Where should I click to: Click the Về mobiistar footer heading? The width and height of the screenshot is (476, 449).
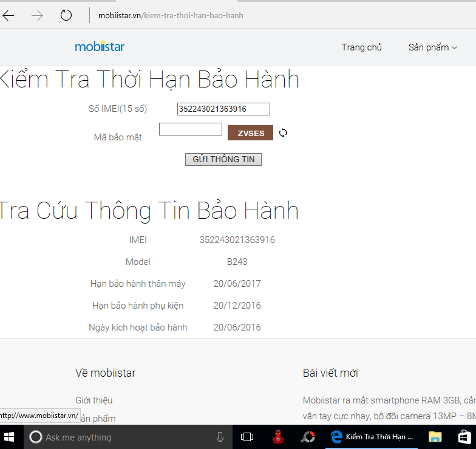tap(106, 373)
